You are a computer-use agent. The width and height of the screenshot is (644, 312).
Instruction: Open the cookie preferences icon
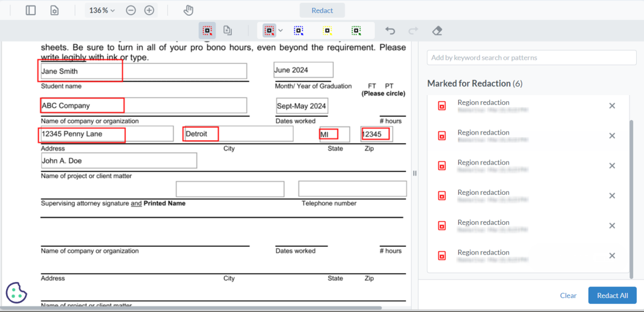(x=16, y=293)
